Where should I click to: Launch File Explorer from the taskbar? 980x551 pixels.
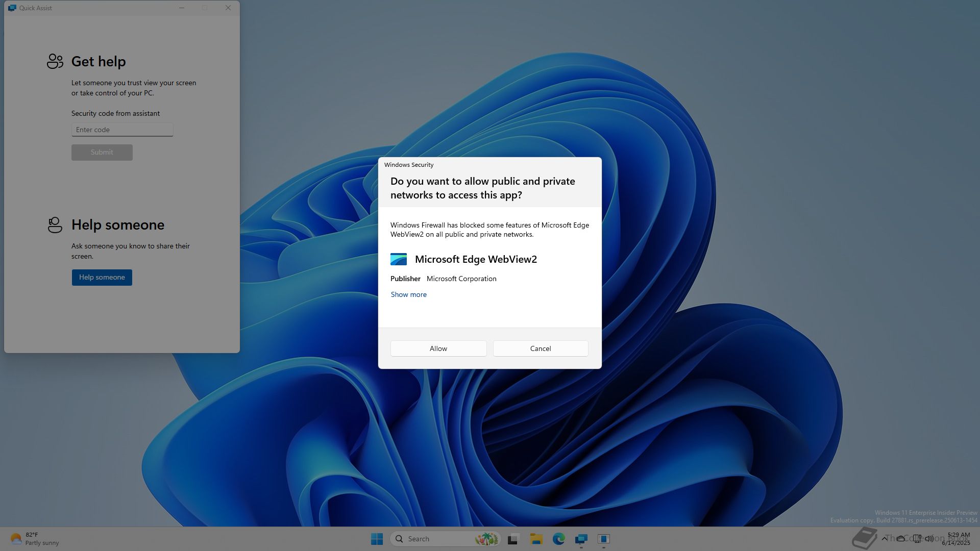coord(536,539)
